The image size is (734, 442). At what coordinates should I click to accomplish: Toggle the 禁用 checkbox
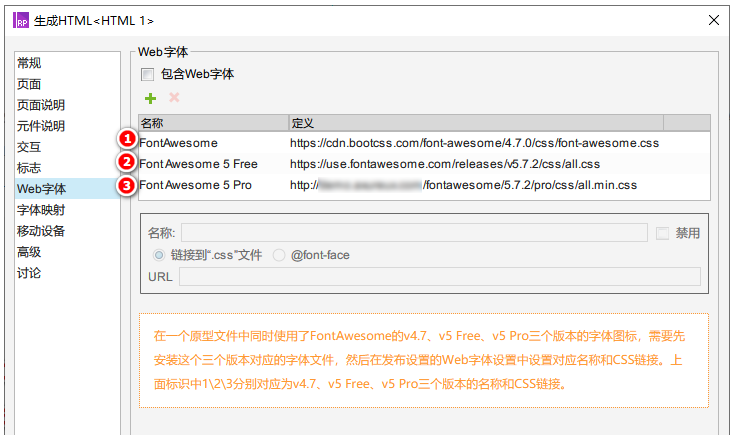pos(662,233)
